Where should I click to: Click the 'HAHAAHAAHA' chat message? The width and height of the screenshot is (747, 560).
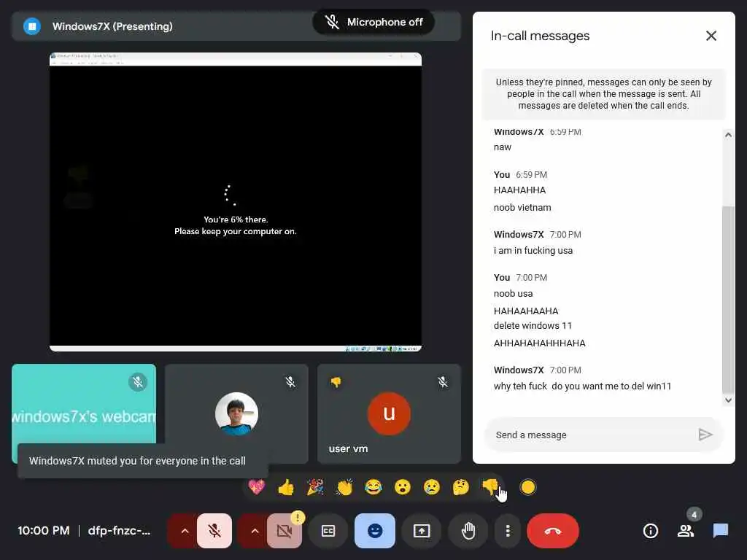coord(526,311)
